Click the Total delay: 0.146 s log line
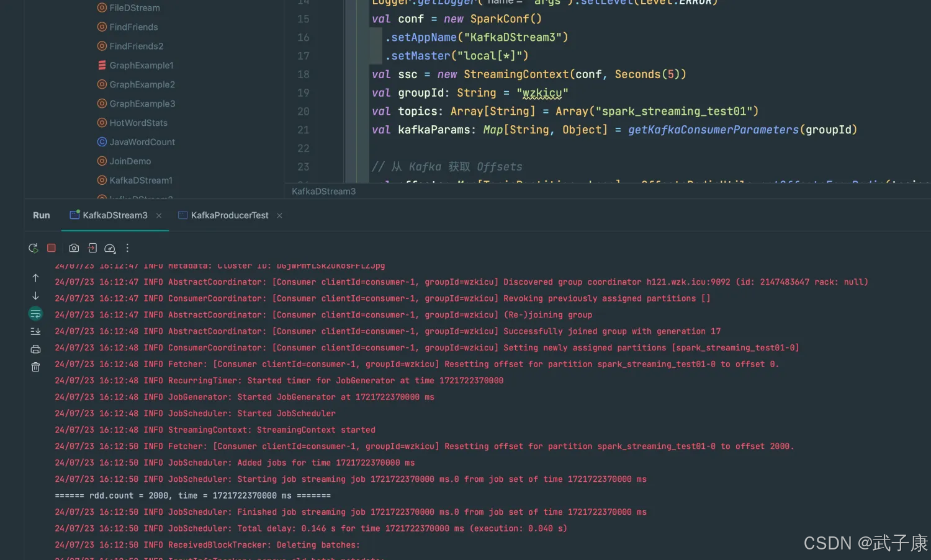Screen dimensions: 931x560 tap(311, 529)
